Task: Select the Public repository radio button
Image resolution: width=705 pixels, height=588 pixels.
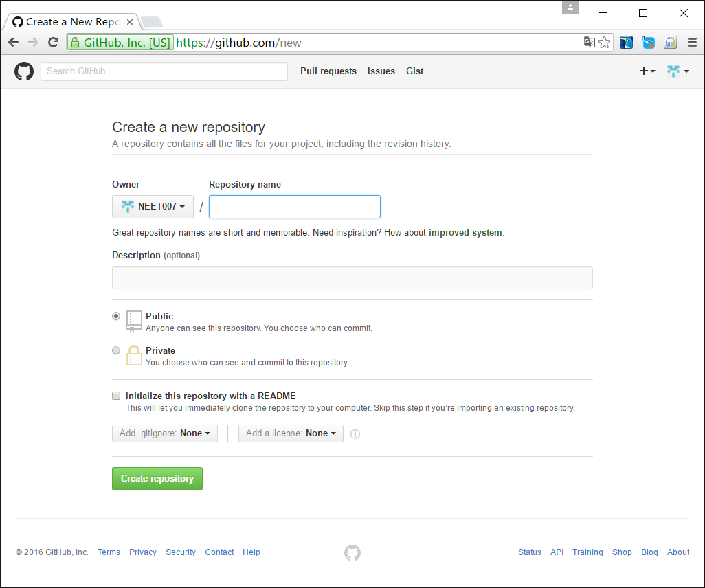Action: 116,316
